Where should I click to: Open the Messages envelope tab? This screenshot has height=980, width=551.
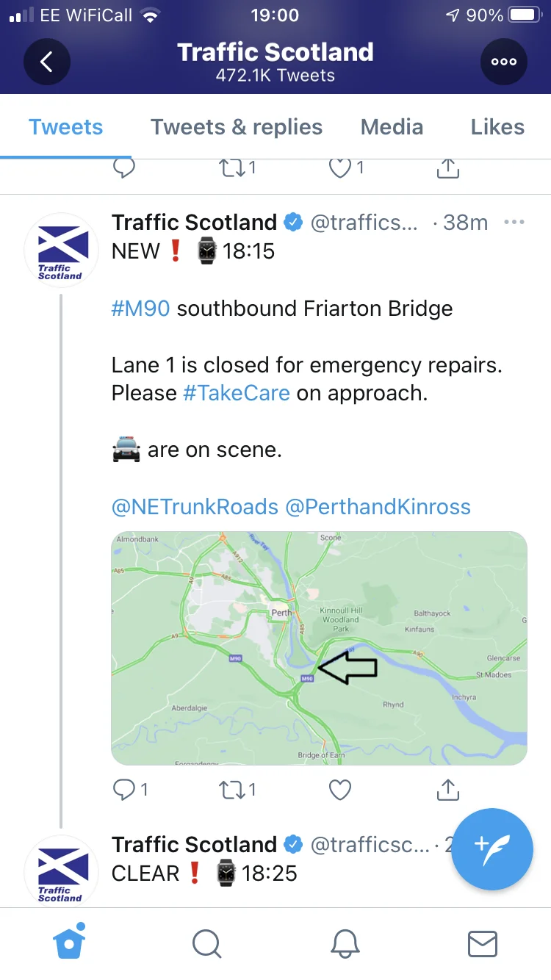pyautogui.click(x=482, y=943)
